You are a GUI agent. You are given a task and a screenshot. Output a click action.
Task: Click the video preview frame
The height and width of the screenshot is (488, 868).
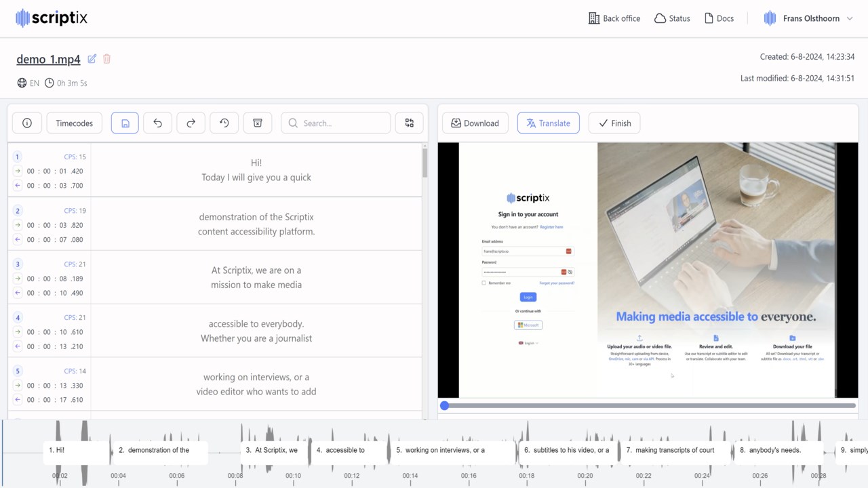coord(648,270)
